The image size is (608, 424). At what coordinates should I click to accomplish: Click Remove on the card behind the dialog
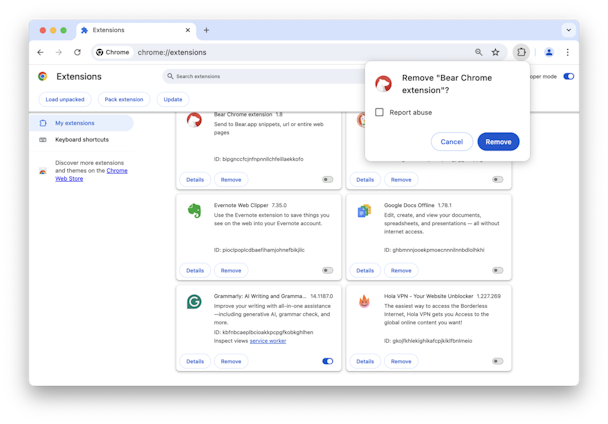401,180
